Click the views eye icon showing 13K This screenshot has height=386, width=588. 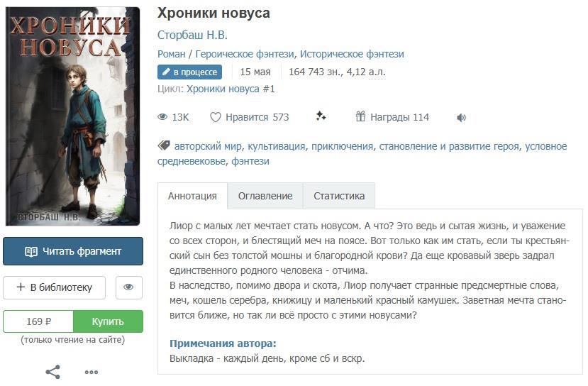[162, 117]
